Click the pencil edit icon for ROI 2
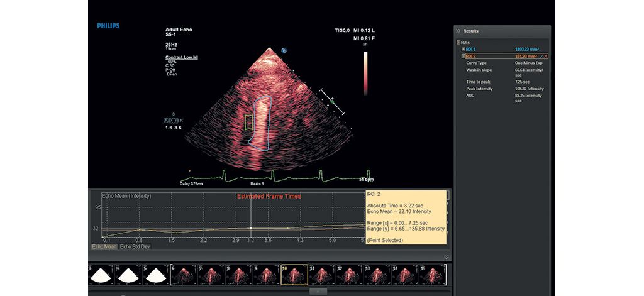 (x=541, y=56)
